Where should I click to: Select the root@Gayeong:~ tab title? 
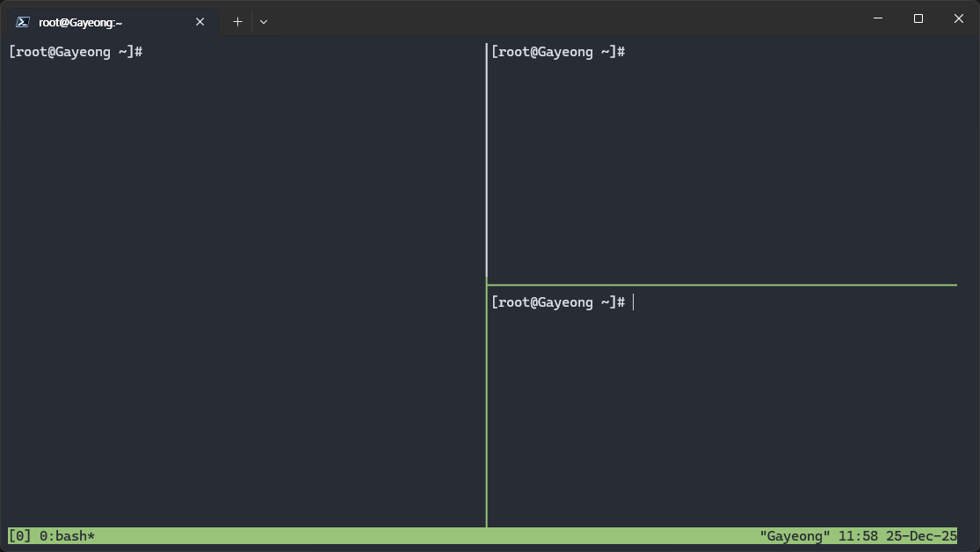coord(81,22)
